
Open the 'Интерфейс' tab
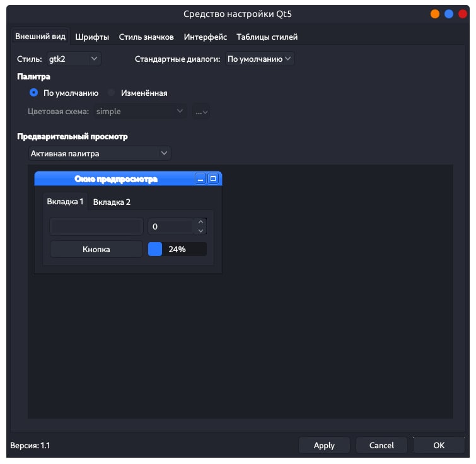(x=205, y=37)
